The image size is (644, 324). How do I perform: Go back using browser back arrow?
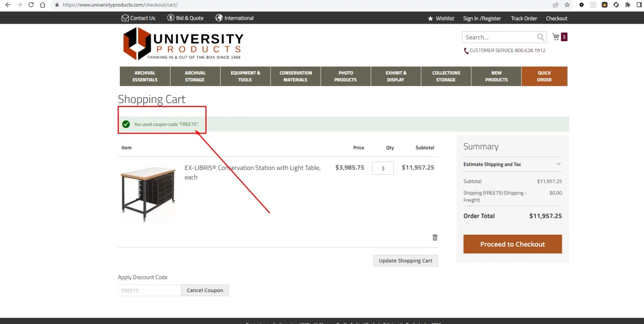tap(8, 5)
